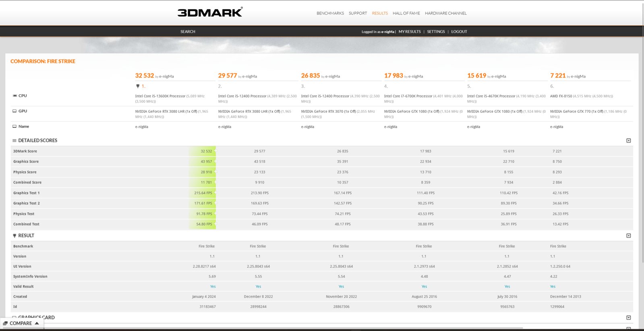The height and width of the screenshot is (331, 644).
Task: Click the Detailed Scores list icon
Action: tap(14, 141)
